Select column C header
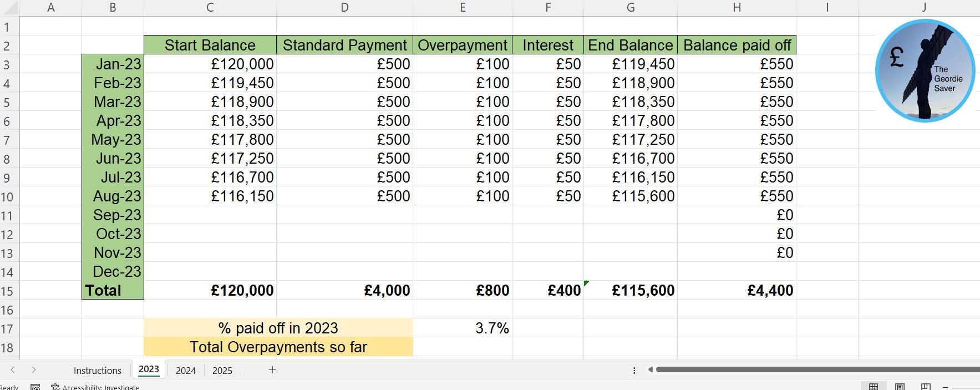This screenshot has width=980, height=390. pyautogui.click(x=210, y=8)
